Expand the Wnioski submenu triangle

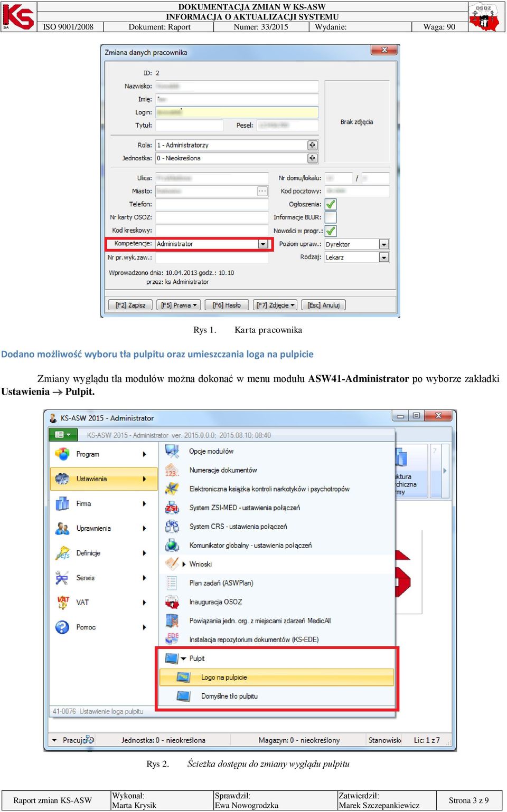[184, 564]
